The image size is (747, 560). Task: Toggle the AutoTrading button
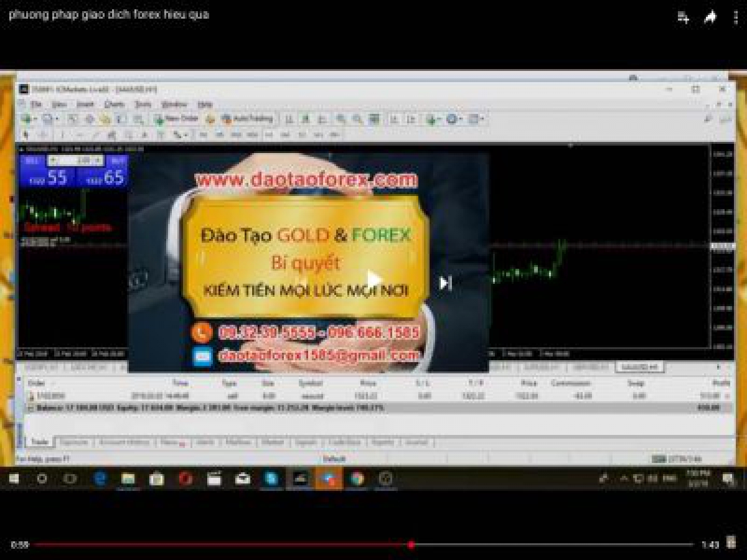(248, 118)
